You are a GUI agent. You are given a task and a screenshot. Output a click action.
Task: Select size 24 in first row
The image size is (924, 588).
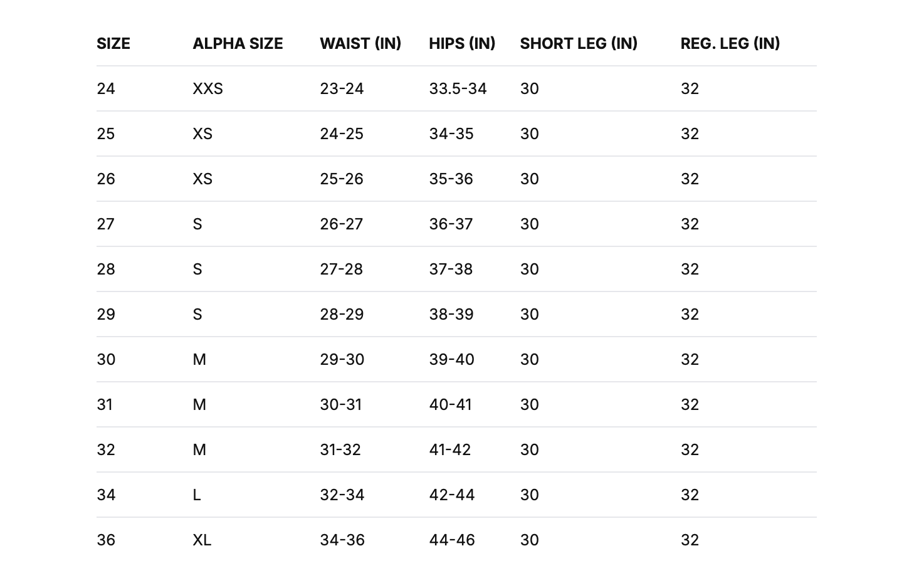tap(106, 88)
